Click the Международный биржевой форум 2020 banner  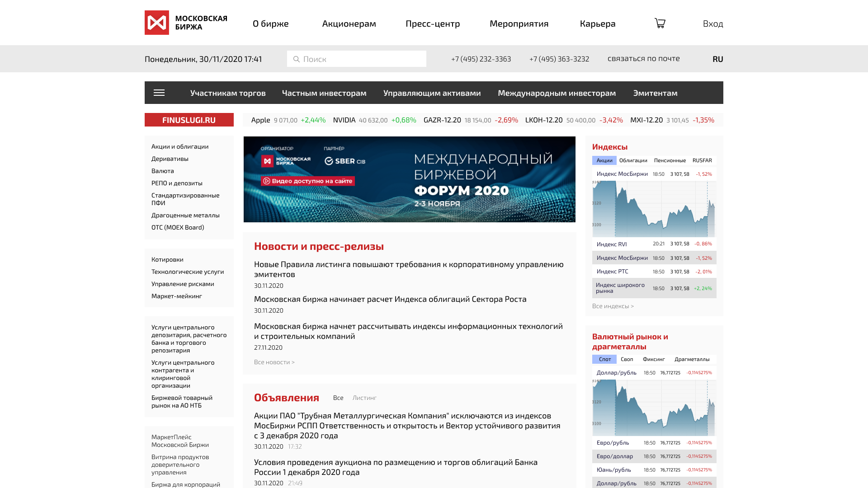[410, 179]
